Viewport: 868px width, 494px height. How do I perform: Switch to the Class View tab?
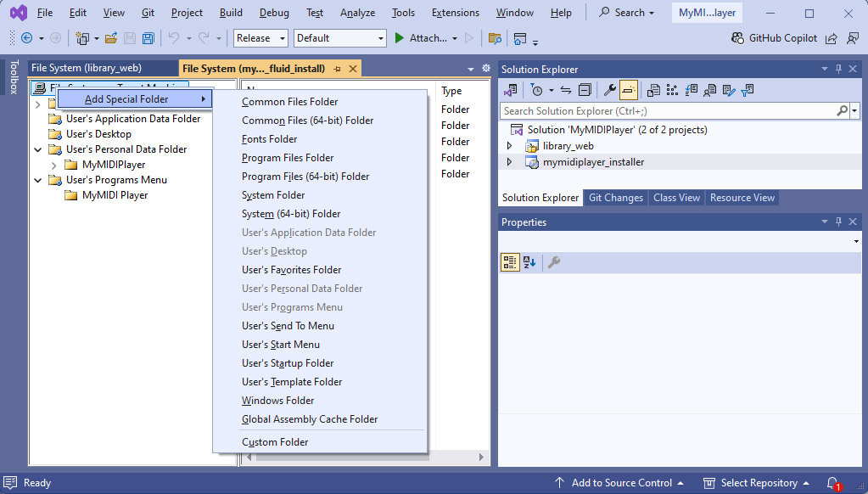point(676,198)
